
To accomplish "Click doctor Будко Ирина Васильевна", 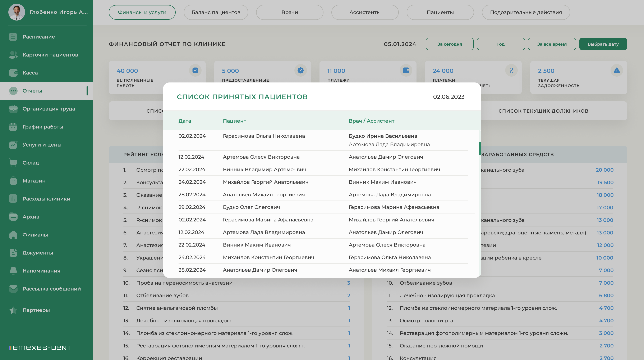I will (x=383, y=136).
